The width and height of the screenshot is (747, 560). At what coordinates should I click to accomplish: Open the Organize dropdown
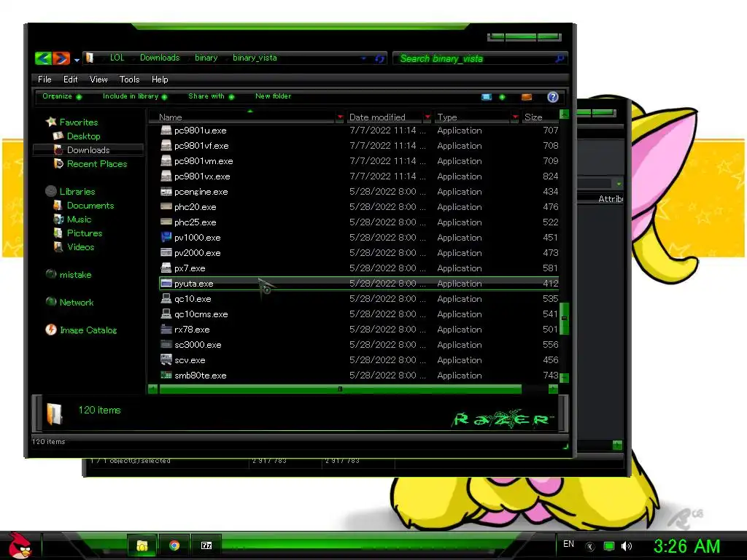[x=62, y=96]
